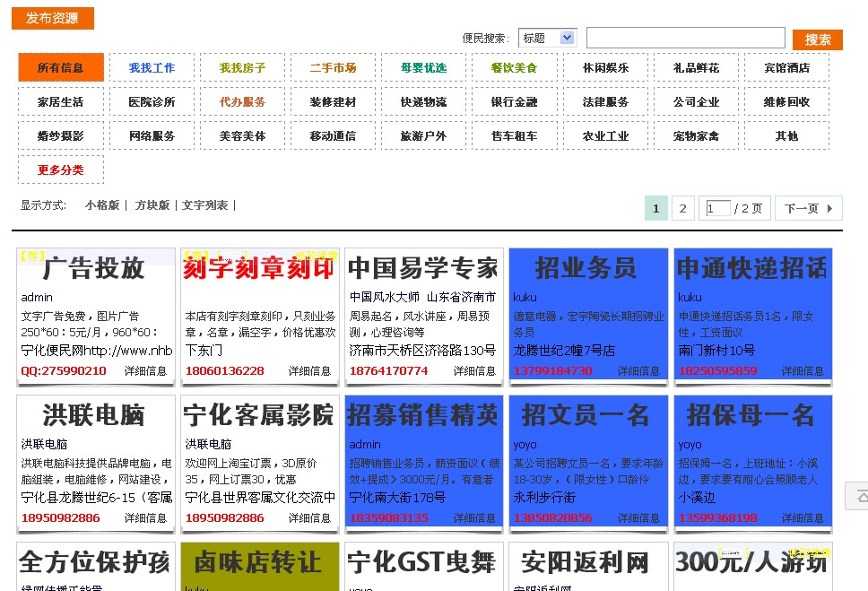
Task: Focus the 便民搜索 search text field
Action: click(x=685, y=38)
